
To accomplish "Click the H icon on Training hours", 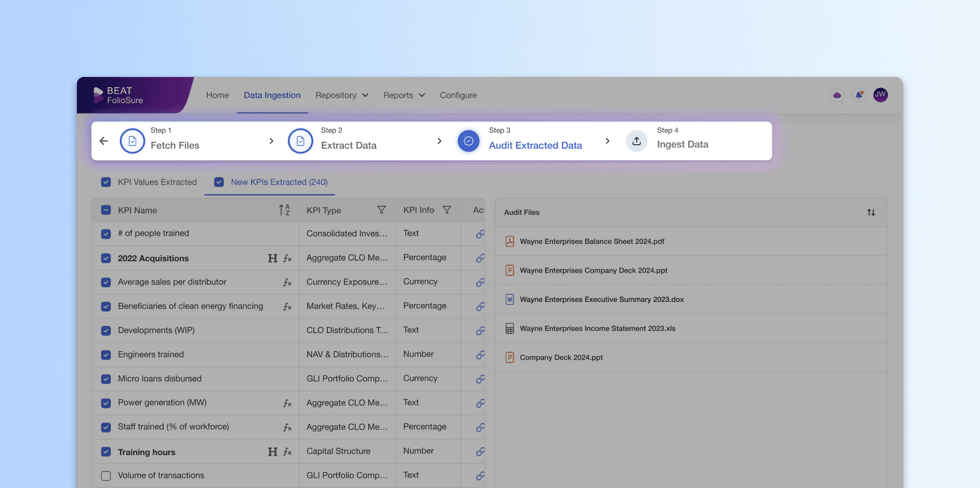I will click(273, 452).
